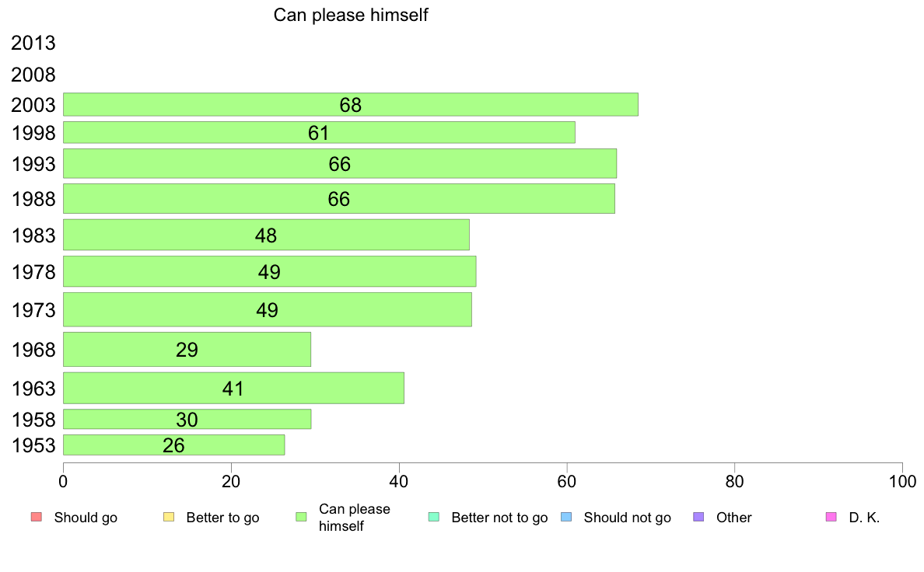The height and width of the screenshot is (572, 924).
Task: Click the red Should go legend swatch
Action: point(37,518)
